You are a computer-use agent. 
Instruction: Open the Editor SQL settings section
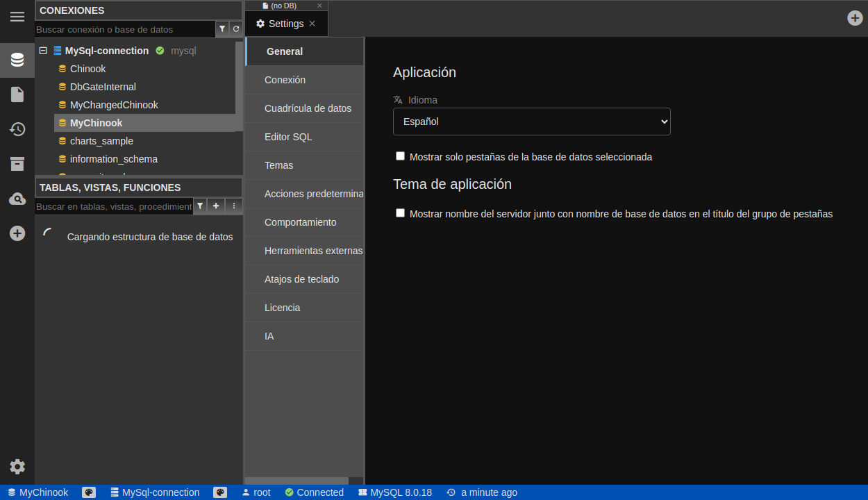pyautogui.click(x=288, y=137)
